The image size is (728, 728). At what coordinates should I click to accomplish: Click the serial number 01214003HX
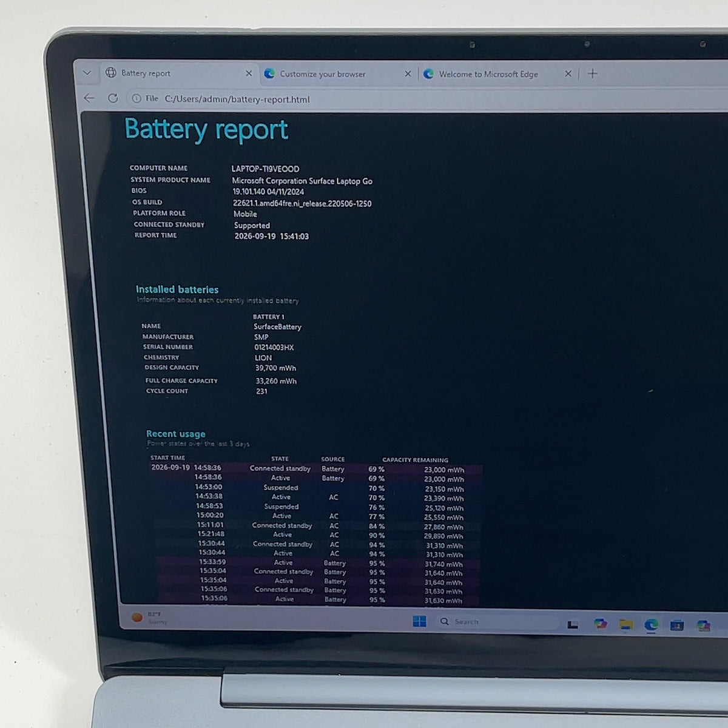tap(274, 348)
